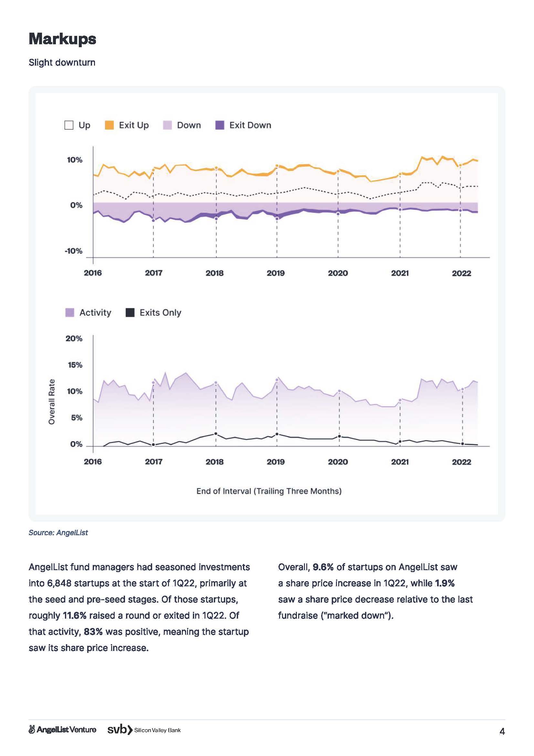The image size is (534, 756).
Task: Click the light purple Down legend swatch
Action: 167,125
